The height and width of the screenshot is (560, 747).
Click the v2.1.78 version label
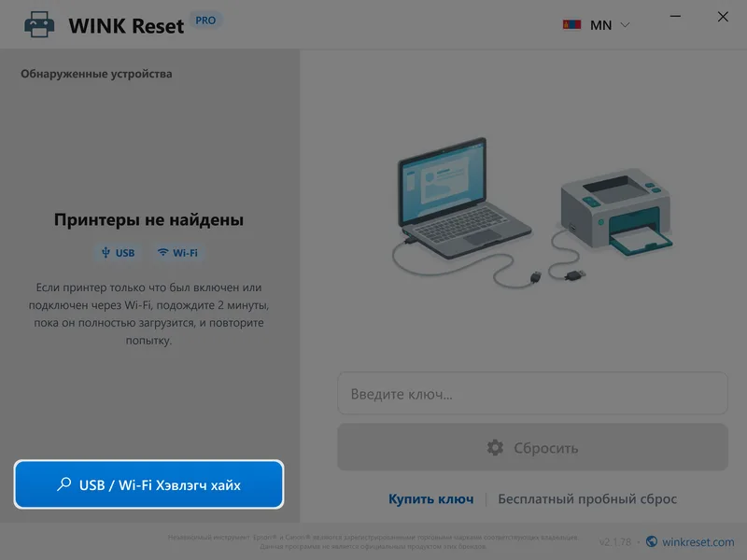coord(615,542)
